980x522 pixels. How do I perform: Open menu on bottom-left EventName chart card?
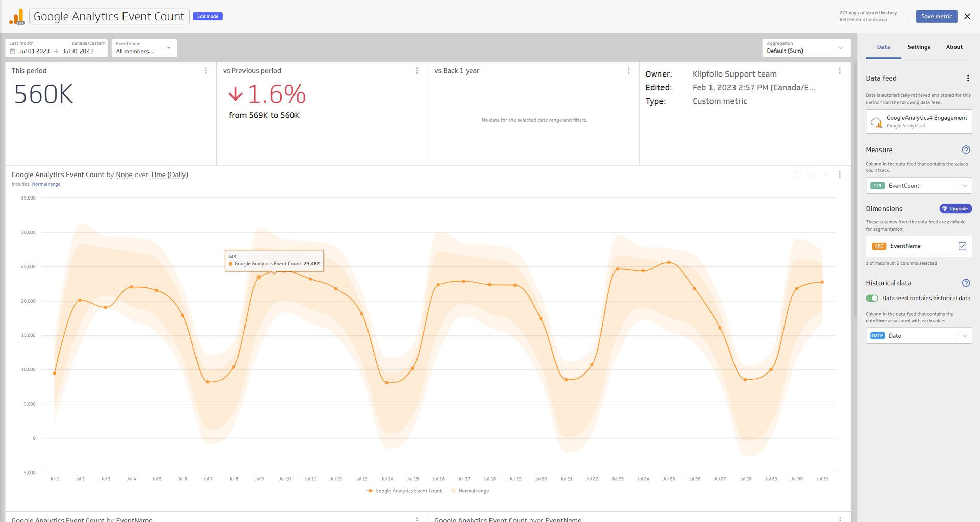pyautogui.click(x=417, y=519)
